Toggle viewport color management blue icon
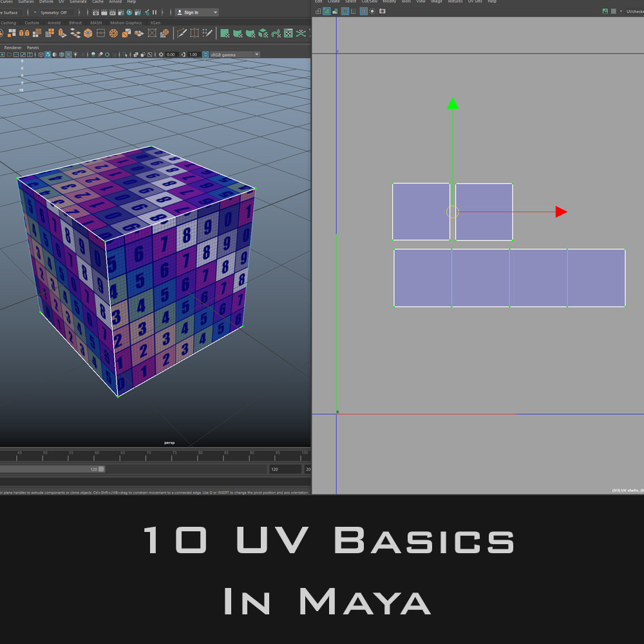644x644 pixels. coord(205,55)
